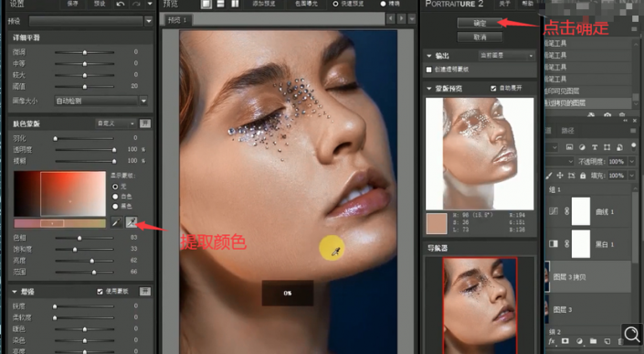Click the add layer mask icon
This screenshot has width=644, height=354.
pyautogui.click(x=565, y=341)
